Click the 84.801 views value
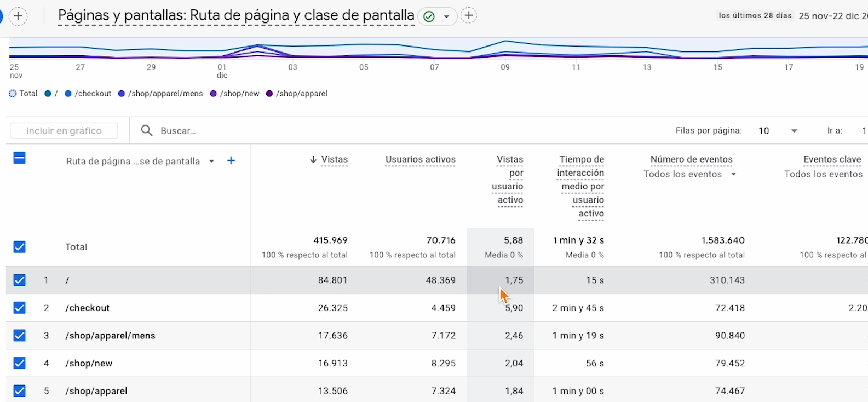The image size is (868, 402). [x=332, y=280]
